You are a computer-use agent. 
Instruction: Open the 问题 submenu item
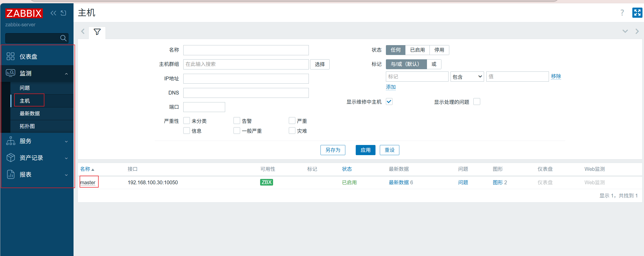point(42,88)
